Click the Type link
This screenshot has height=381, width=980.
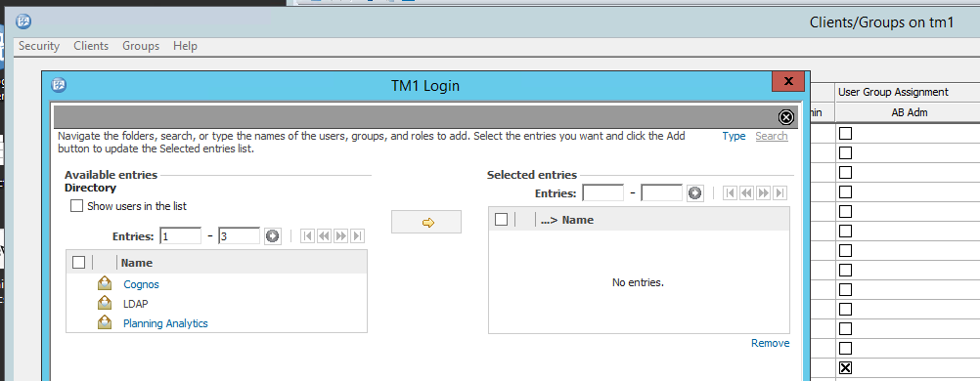pos(734,136)
